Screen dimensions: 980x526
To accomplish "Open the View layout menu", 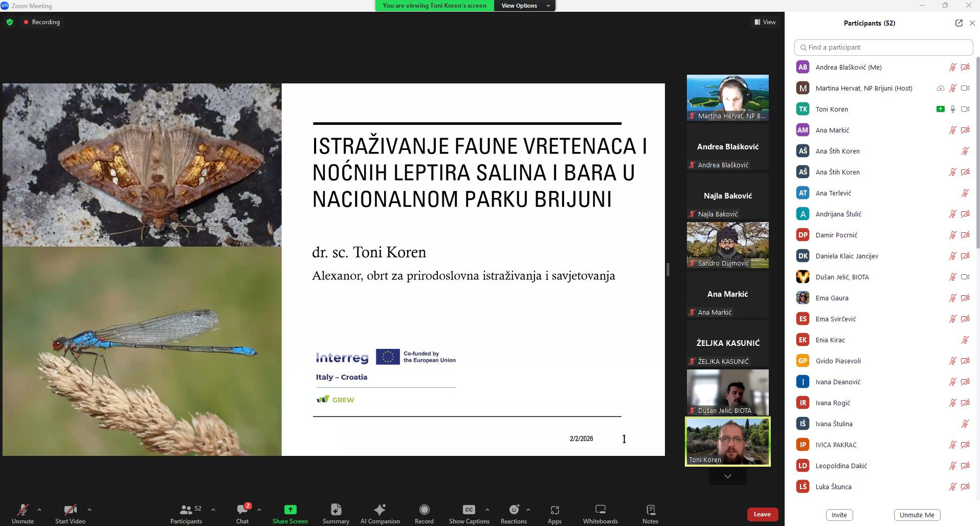I will [765, 22].
